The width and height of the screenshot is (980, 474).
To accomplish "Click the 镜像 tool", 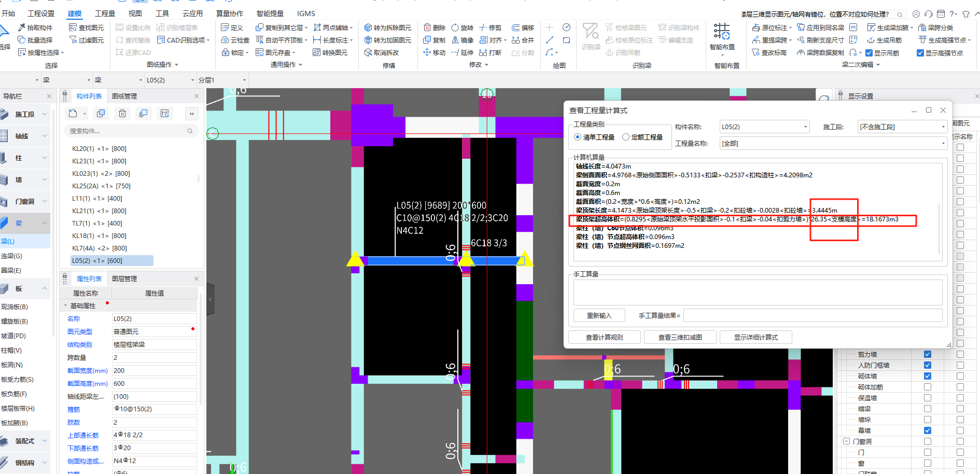I will point(462,40).
